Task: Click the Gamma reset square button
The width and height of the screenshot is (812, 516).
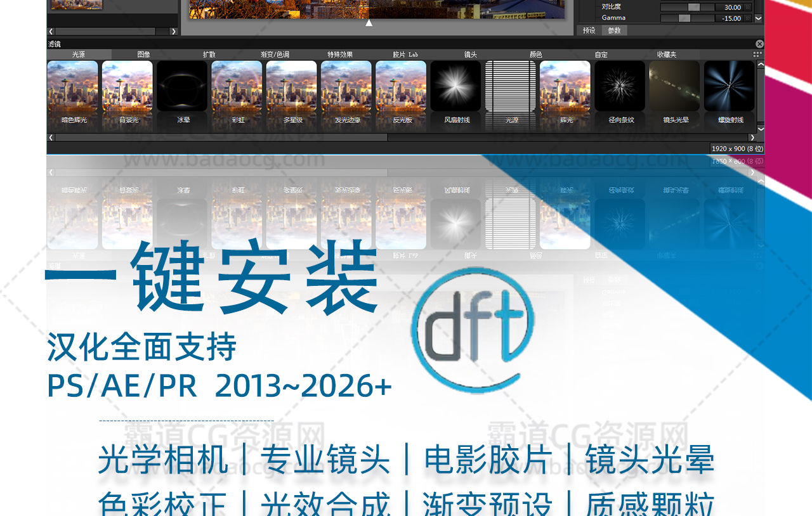Action: [748, 18]
